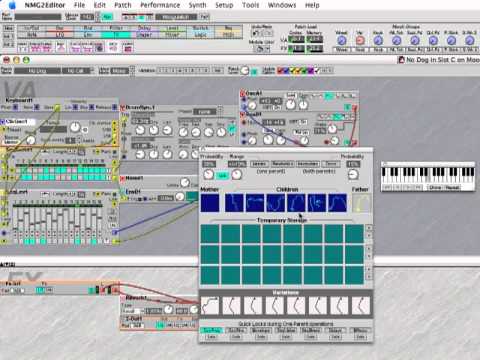The width and height of the screenshot is (480, 360).
Task: Toggle yellow cable visibility checkbox
Action: tap(292, 70)
